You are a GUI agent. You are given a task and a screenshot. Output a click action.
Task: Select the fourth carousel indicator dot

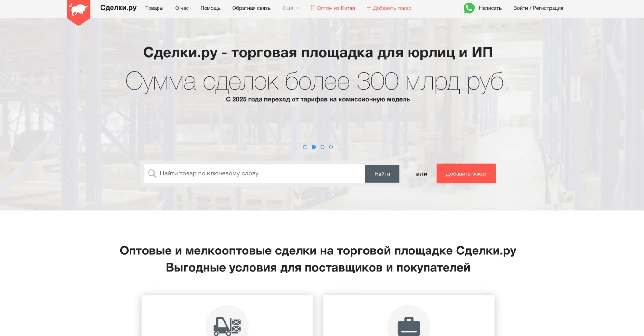[331, 147]
